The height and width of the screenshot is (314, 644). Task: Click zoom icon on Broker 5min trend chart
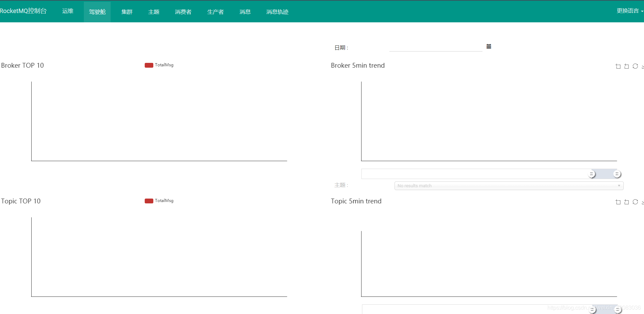pyautogui.click(x=618, y=66)
